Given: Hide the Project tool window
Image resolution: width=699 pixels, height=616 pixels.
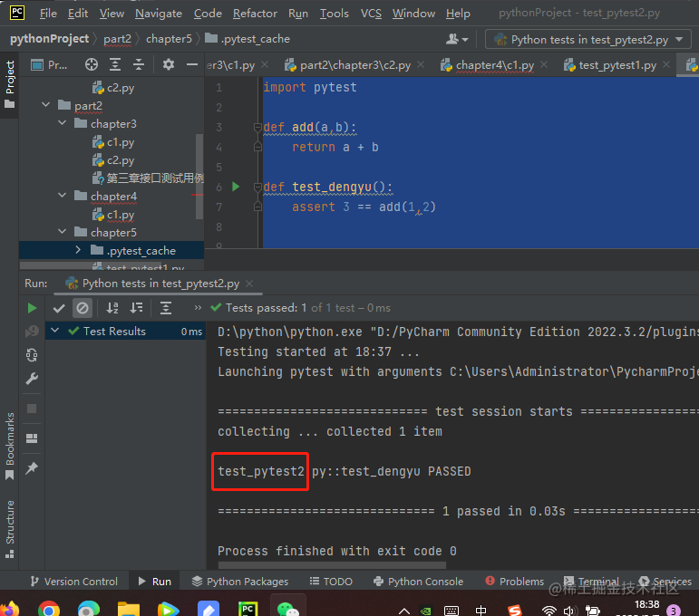Looking at the screenshot, I should 191,64.
